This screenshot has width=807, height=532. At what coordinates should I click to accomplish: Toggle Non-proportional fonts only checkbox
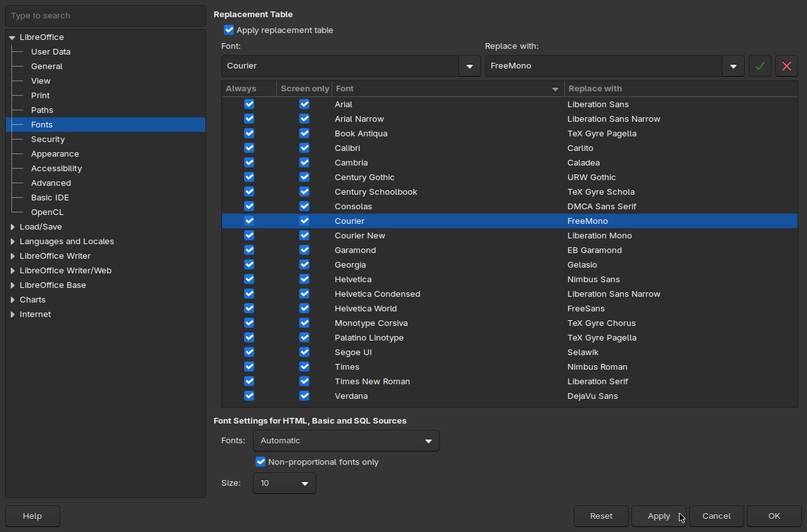click(261, 462)
